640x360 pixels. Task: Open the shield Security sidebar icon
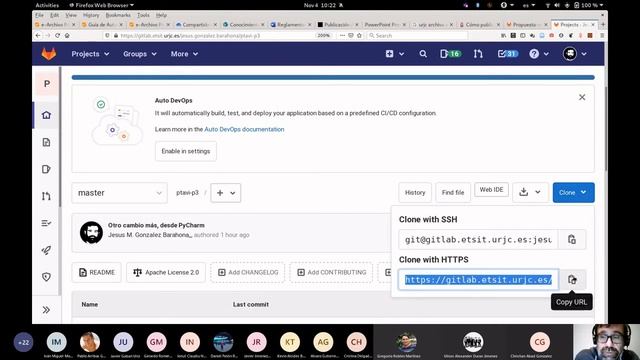(47, 277)
